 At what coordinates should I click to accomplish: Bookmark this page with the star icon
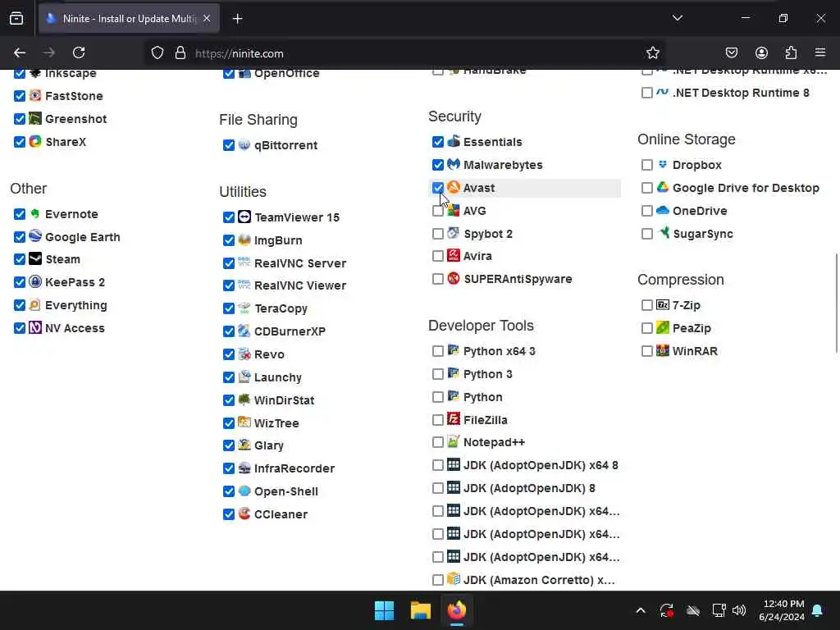[652, 52]
